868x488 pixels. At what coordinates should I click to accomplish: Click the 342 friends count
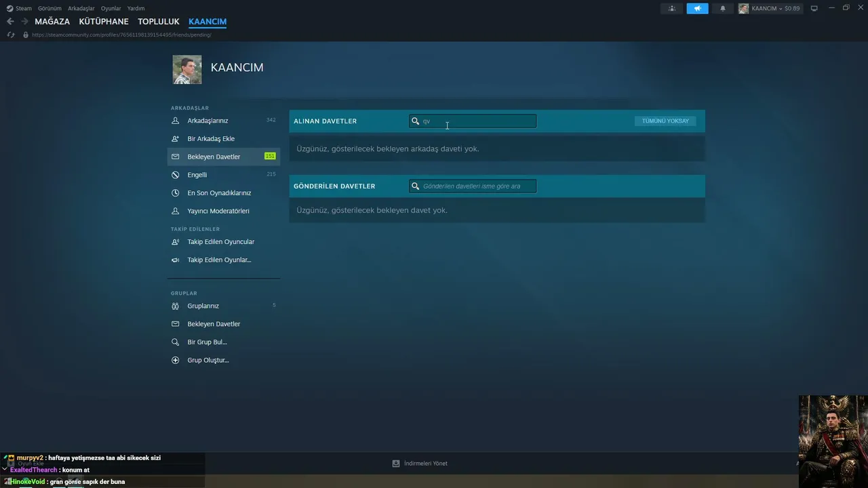pyautogui.click(x=271, y=120)
